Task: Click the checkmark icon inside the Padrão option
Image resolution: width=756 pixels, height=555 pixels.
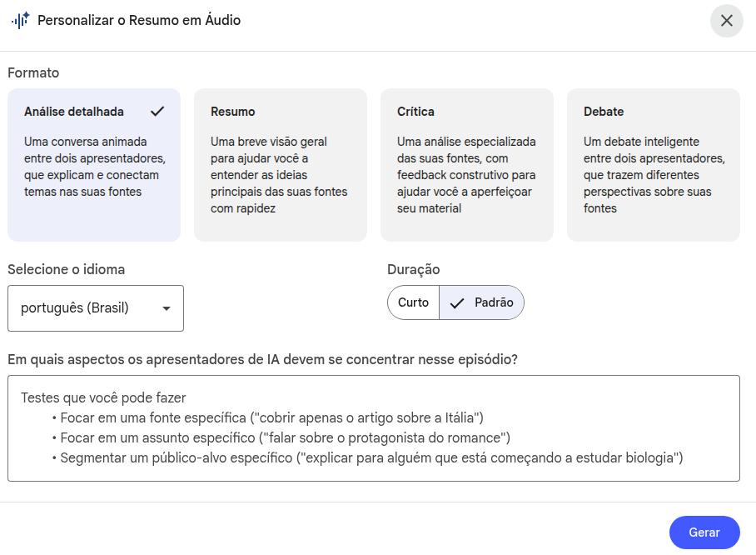Action: tap(456, 302)
